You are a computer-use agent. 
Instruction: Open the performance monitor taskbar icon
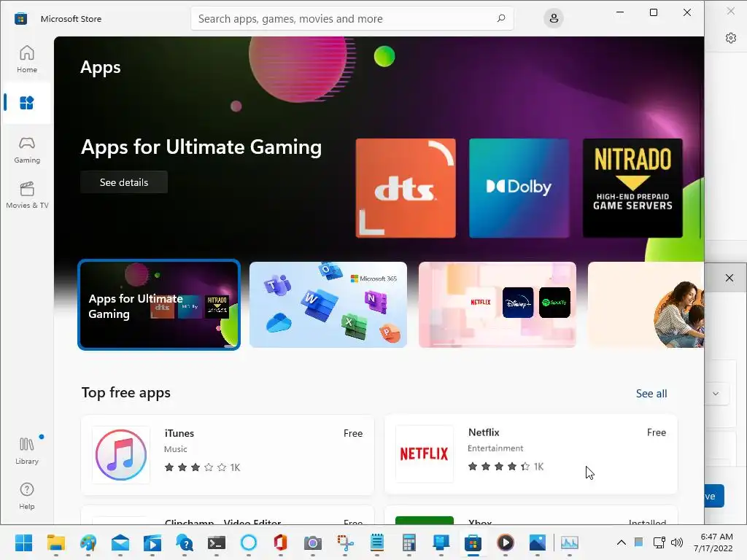[x=570, y=542]
